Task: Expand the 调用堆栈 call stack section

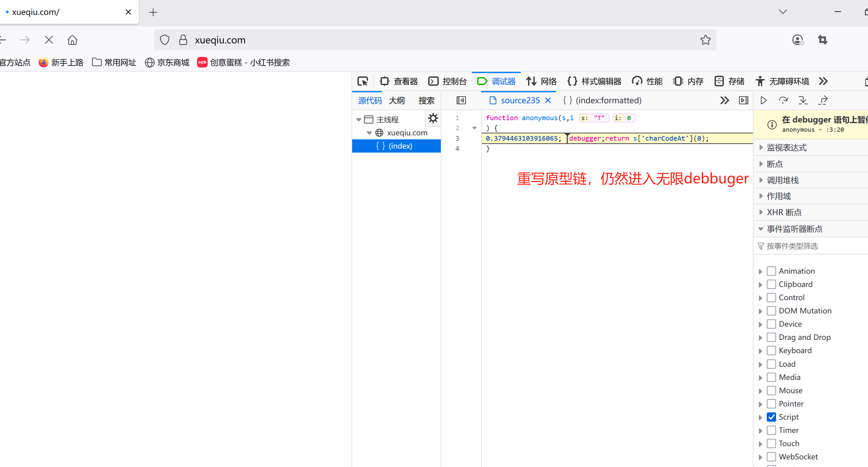Action: (782, 180)
